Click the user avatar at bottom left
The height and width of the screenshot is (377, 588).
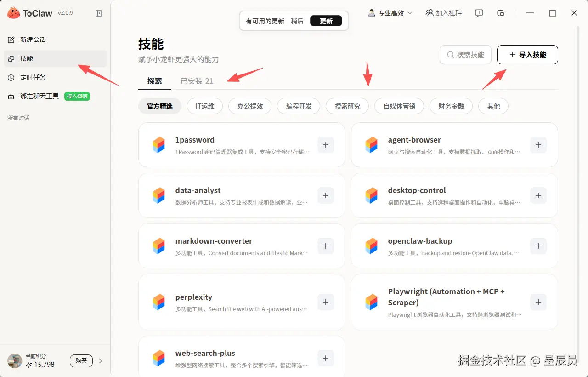click(15, 361)
